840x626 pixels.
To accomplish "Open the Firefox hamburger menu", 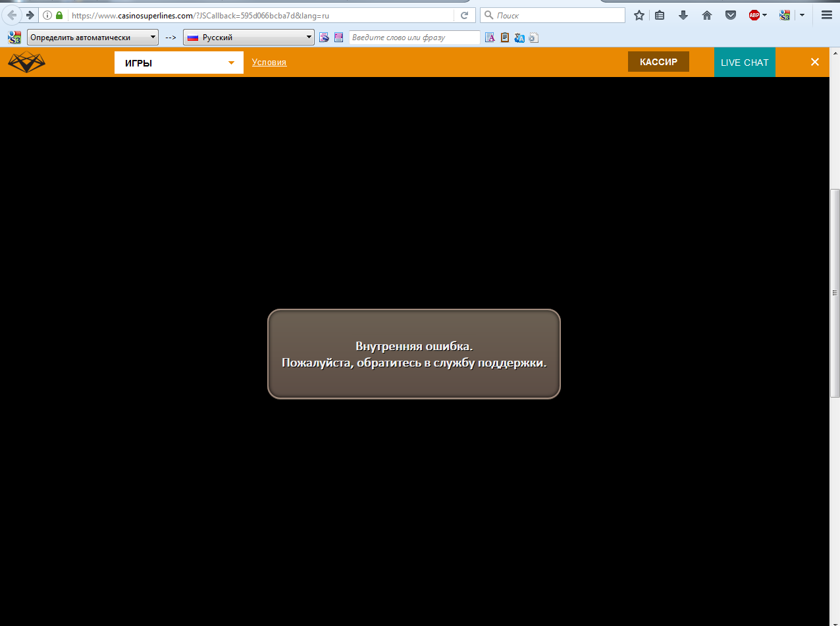I will click(826, 15).
